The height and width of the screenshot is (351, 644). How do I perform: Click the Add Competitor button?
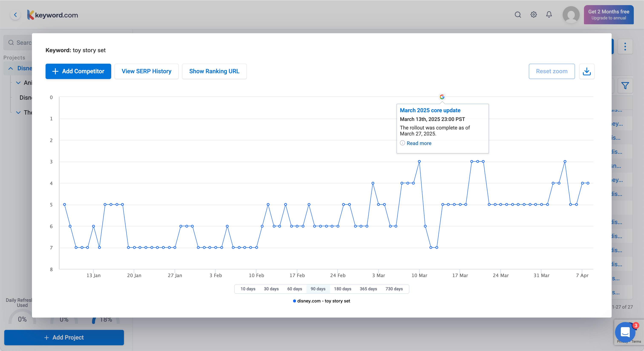78,72
